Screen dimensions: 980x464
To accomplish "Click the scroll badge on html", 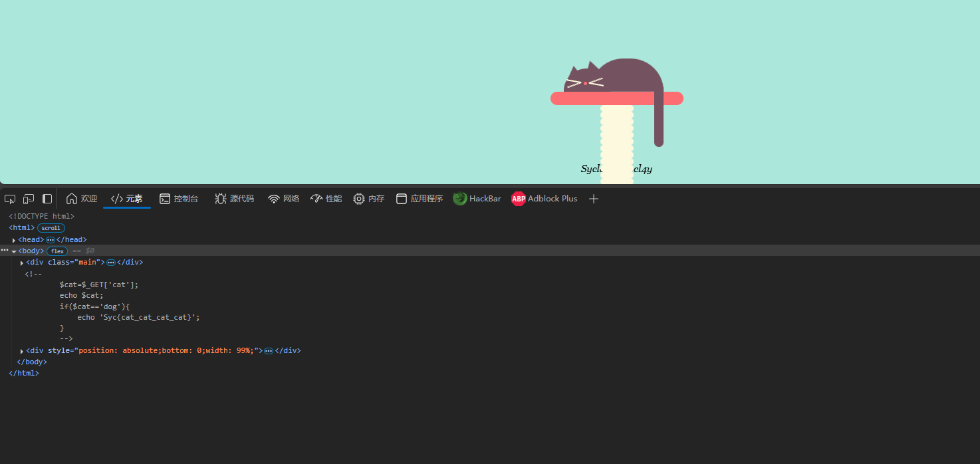I will (x=51, y=228).
